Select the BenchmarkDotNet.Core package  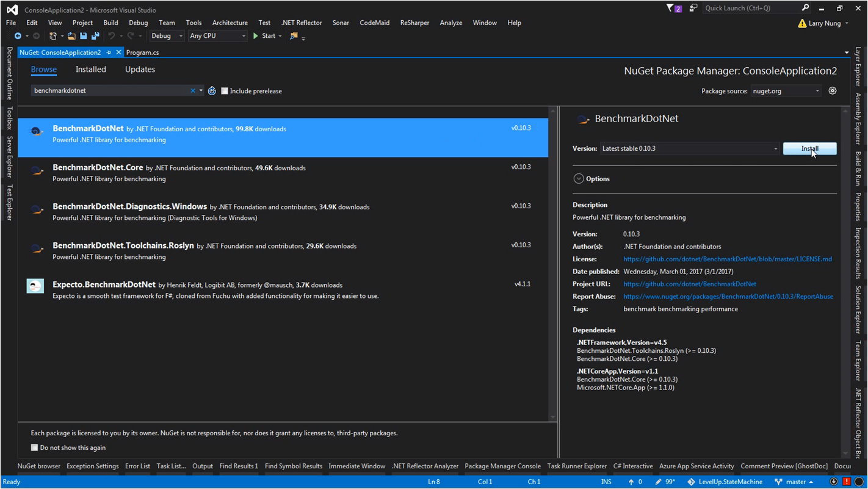click(x=283, y=176)
